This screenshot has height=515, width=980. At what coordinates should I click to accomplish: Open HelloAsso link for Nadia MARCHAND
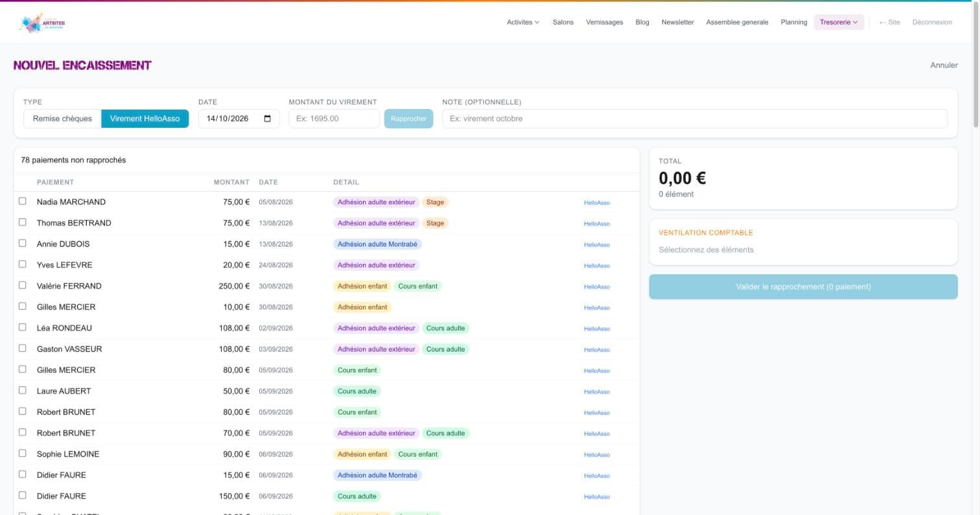coord(596,202)
